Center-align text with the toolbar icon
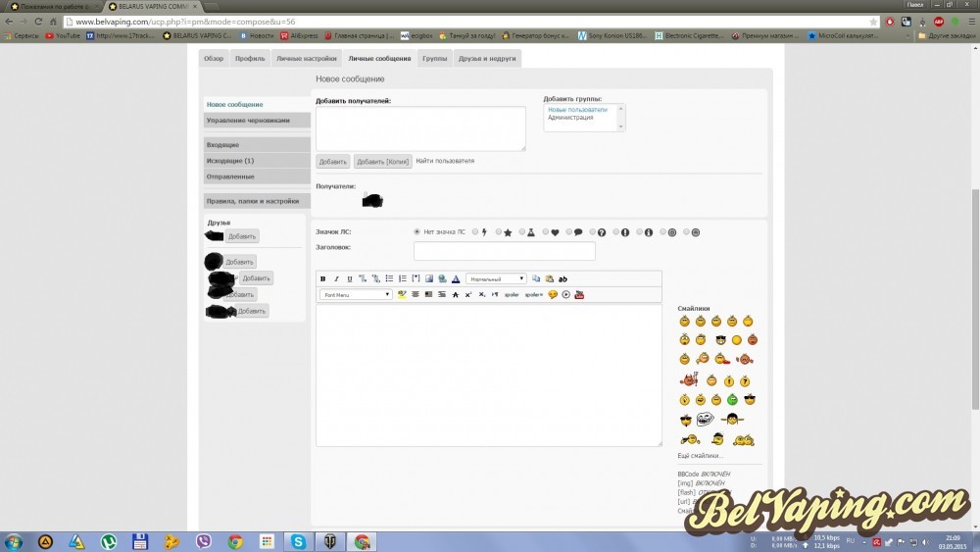The height and width of the screenshot is (552, 980). coord(415,294)
